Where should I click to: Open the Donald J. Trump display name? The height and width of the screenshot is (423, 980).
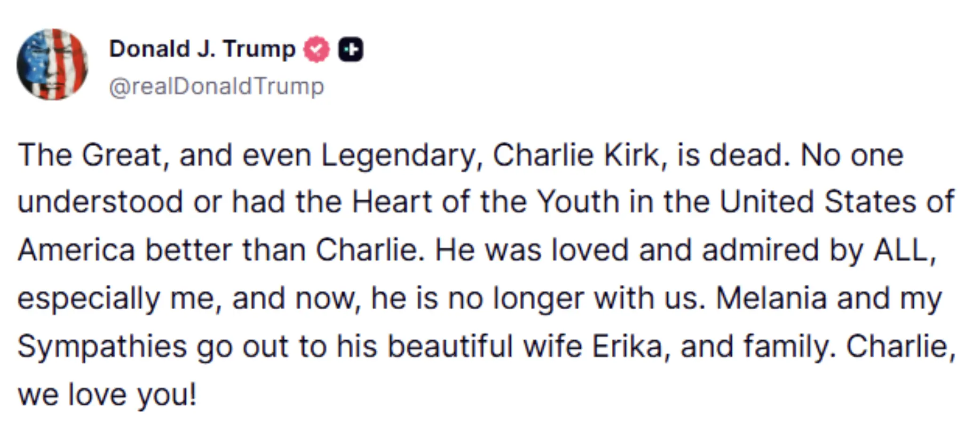pos(202,49)
